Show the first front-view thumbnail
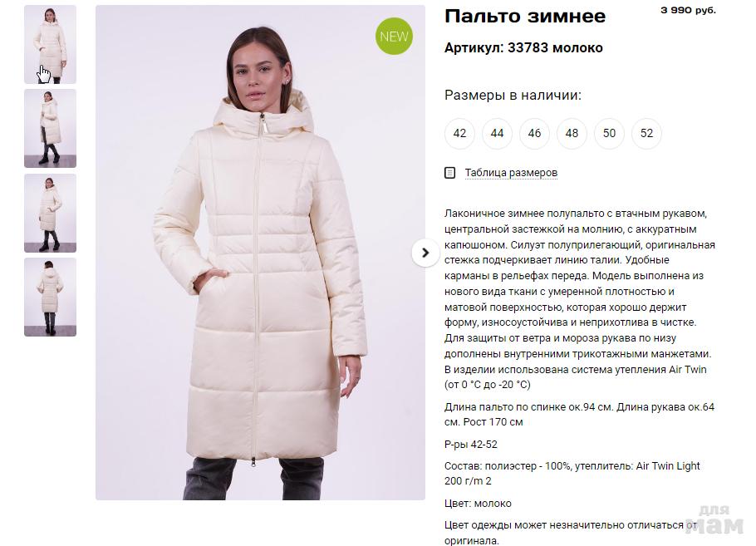This screenshot has width=756, height=546. click(50, 44)
